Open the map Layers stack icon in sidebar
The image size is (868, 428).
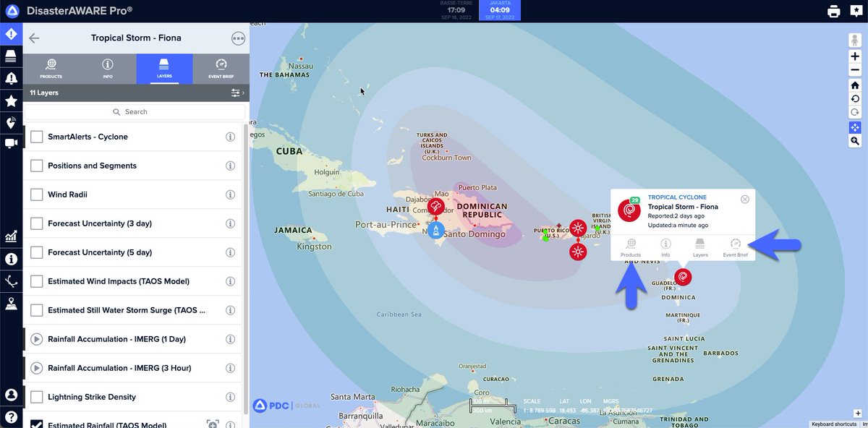(11, 56)
